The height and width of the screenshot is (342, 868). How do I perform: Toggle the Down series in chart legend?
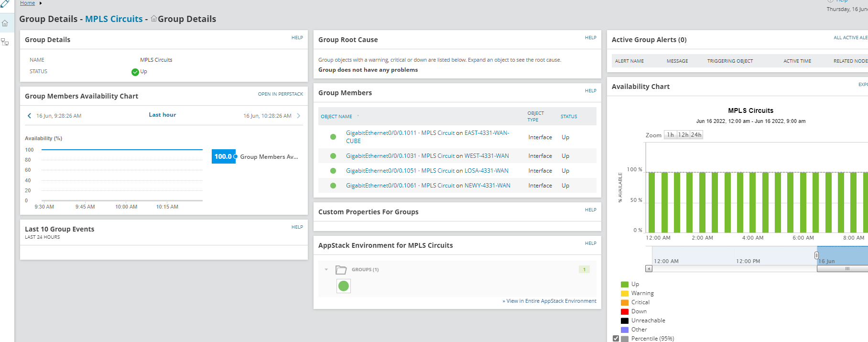[625, 311]
